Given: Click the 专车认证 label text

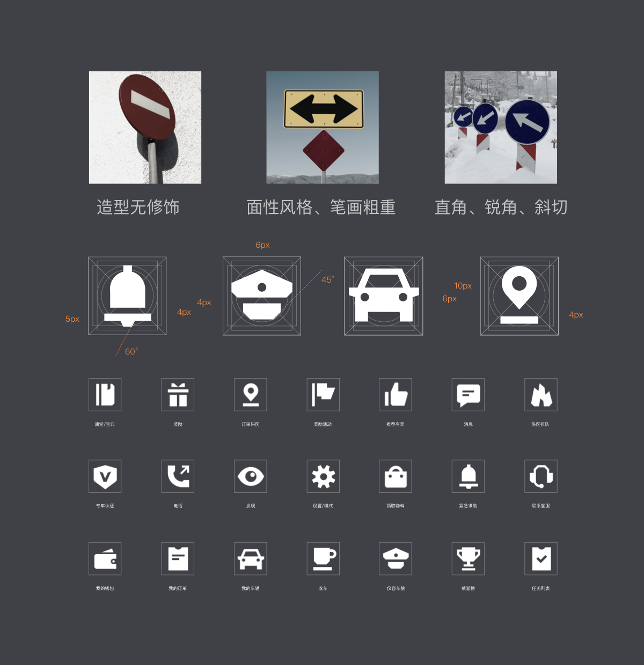Looking at the screenshot, I should click(x=105, y=506).
